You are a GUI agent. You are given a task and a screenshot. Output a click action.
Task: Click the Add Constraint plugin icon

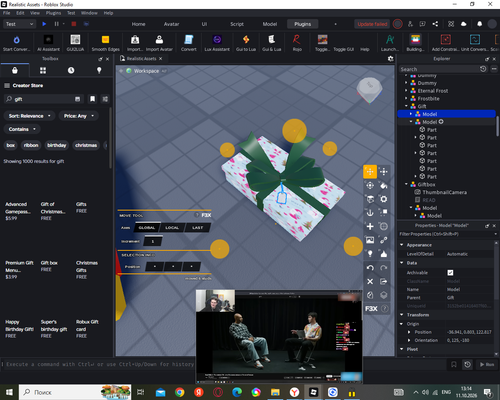(x=446, y=43)
